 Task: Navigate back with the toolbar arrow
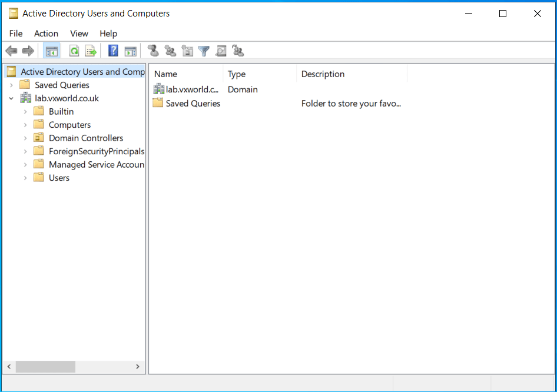(x=11, y=51)
